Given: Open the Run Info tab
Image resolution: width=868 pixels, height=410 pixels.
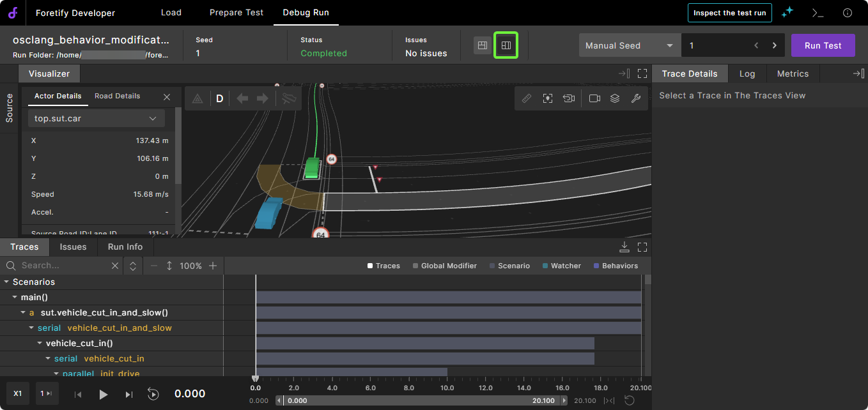Looking at the screenshot, I should click(125, 247).
